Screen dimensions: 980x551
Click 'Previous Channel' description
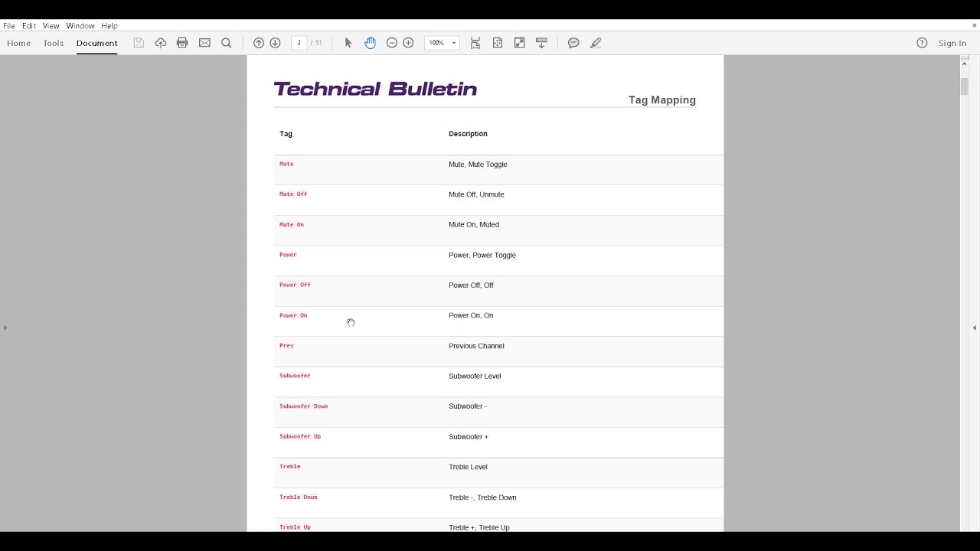click(476, 346)
